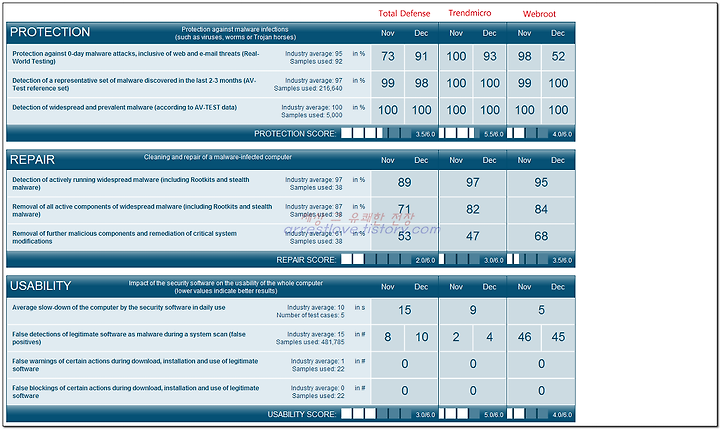The image size is (720, 429).
Task: Click "Samples used: 481,785" text
Action: click(310, 342)
